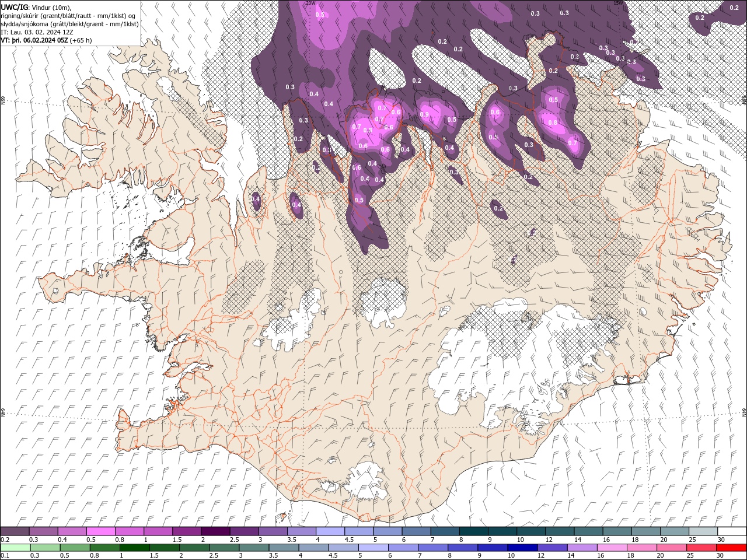Click the grey-purple 0.2 swatch in the upper legend
This screenshot has height=560, width=747.
(x=15, y=531)
